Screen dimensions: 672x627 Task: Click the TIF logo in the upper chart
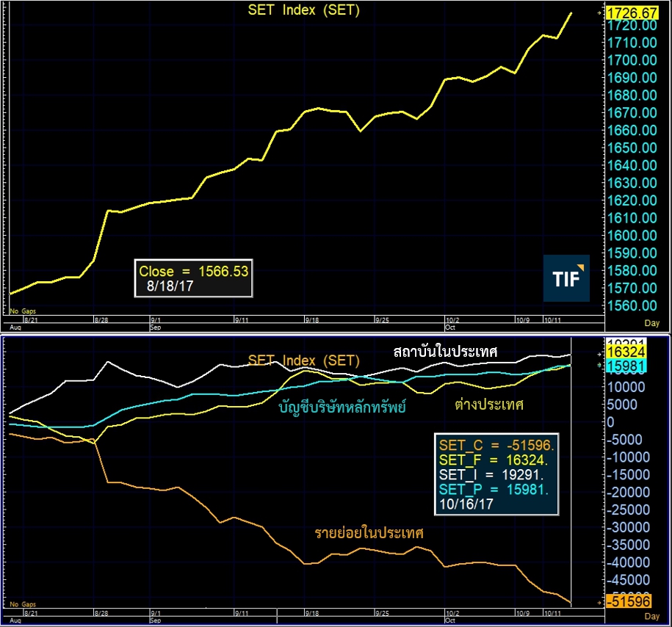tap(566, 278)
